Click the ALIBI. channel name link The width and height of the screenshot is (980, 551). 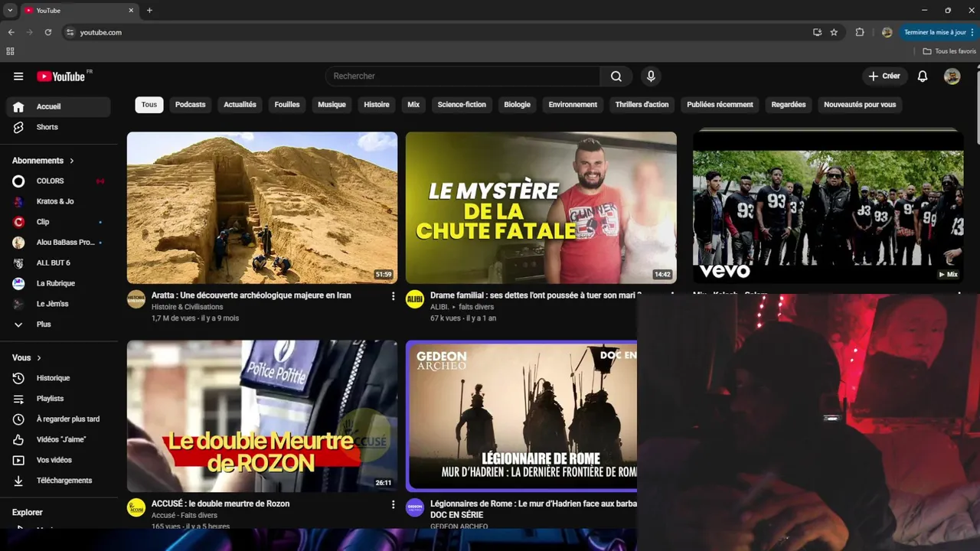click(x=439, y=307)
